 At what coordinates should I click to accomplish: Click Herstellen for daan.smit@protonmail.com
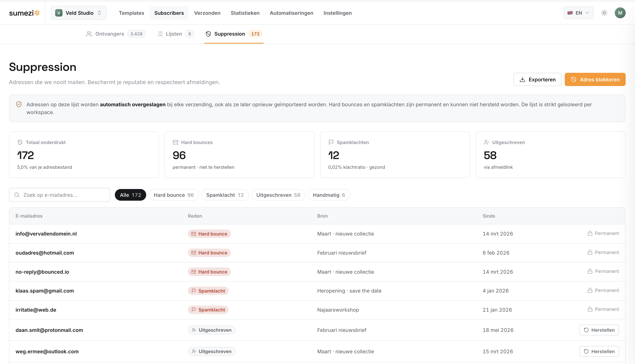pos(599,330)
